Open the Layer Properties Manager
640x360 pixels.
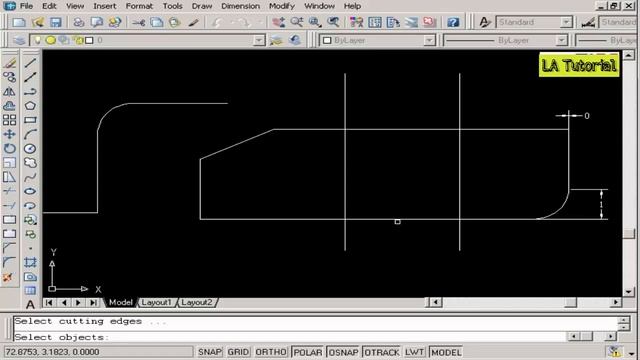[19, 40]
